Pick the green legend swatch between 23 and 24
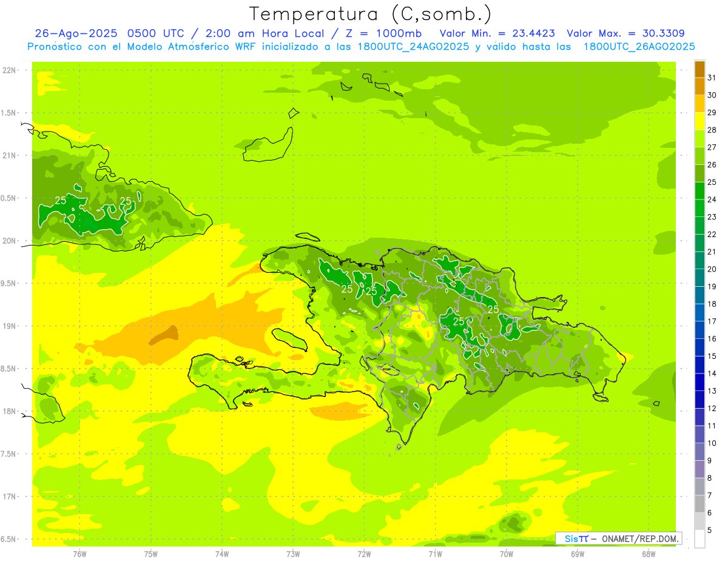 (x=699, y=208)
